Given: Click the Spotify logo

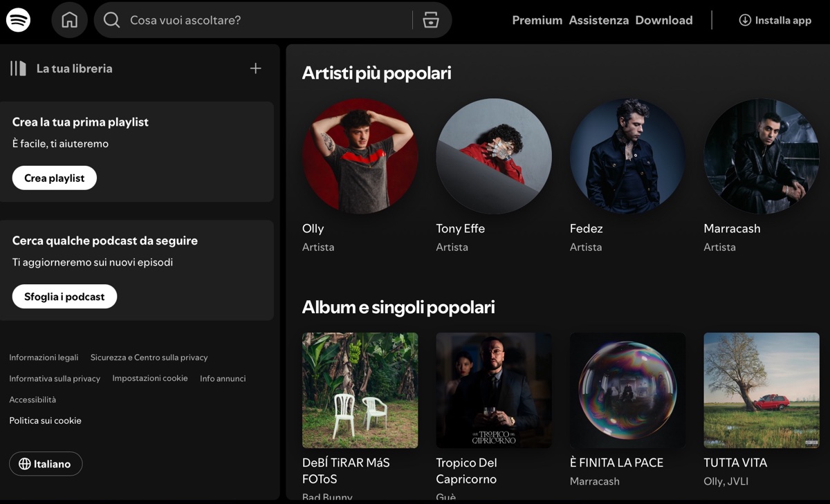Looking at the screenshot, I should (19, 19).
